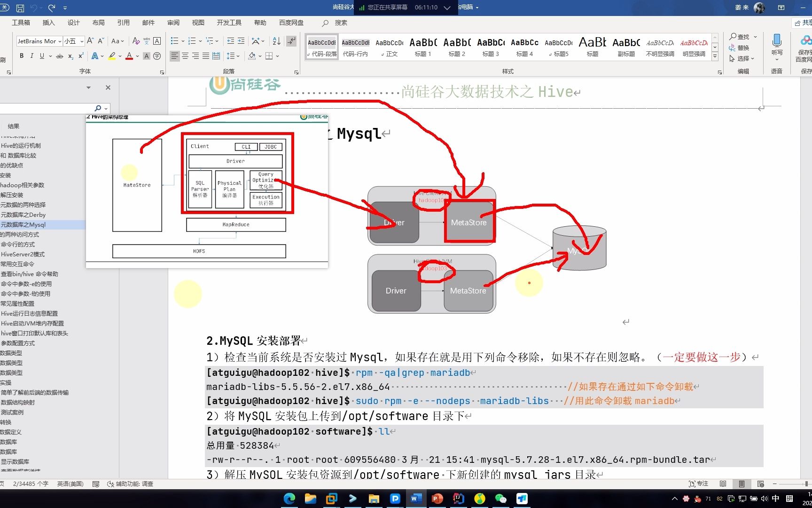Switch to the 插入 ribbon tab

click(x=49, y=22)
